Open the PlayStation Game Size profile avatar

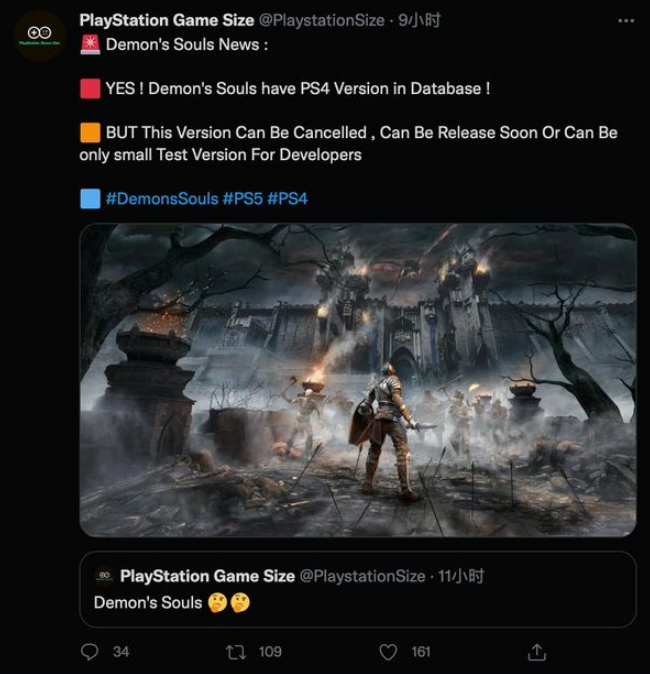point(40,36)
